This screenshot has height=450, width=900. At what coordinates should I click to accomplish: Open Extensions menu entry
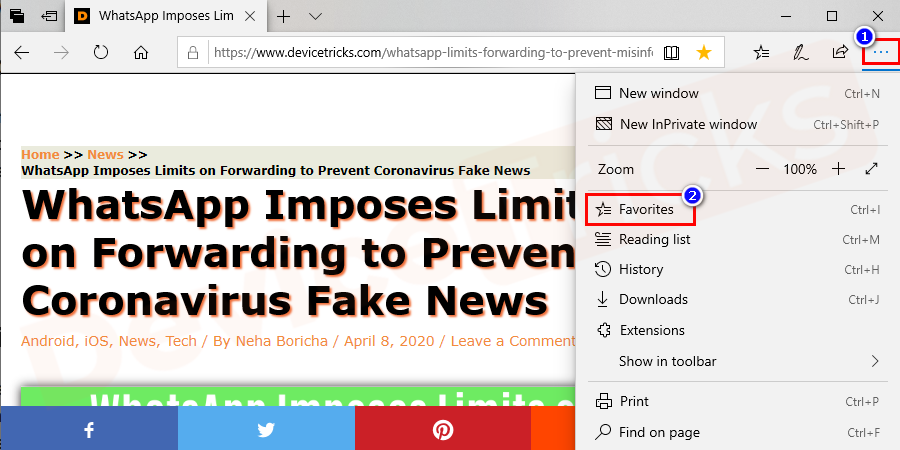(738, 330)
